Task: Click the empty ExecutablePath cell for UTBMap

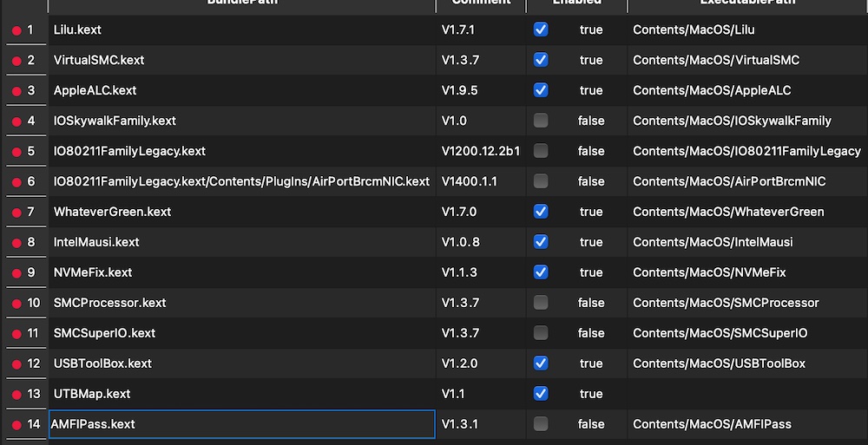Action: [746, 394]
